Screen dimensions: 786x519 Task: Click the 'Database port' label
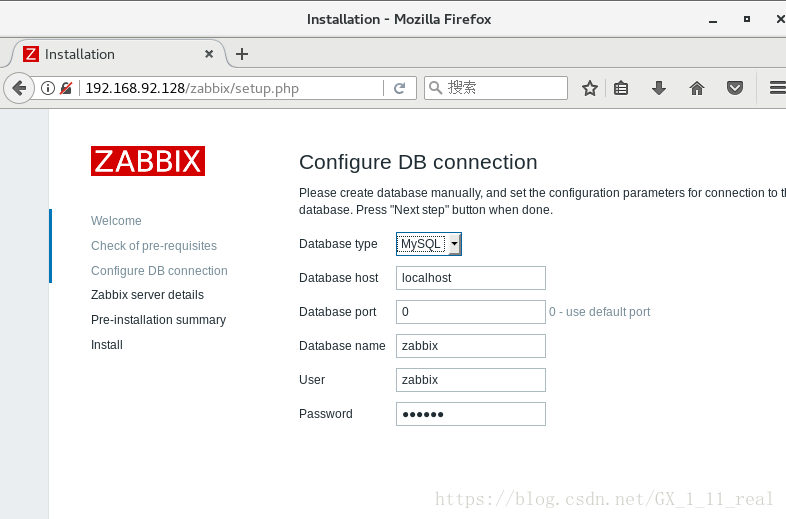(x=338, y=312)
